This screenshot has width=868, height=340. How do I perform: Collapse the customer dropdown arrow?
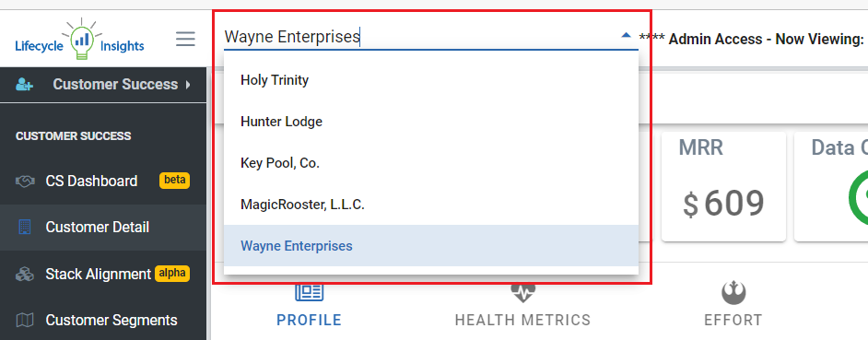(x=626, y=35)
